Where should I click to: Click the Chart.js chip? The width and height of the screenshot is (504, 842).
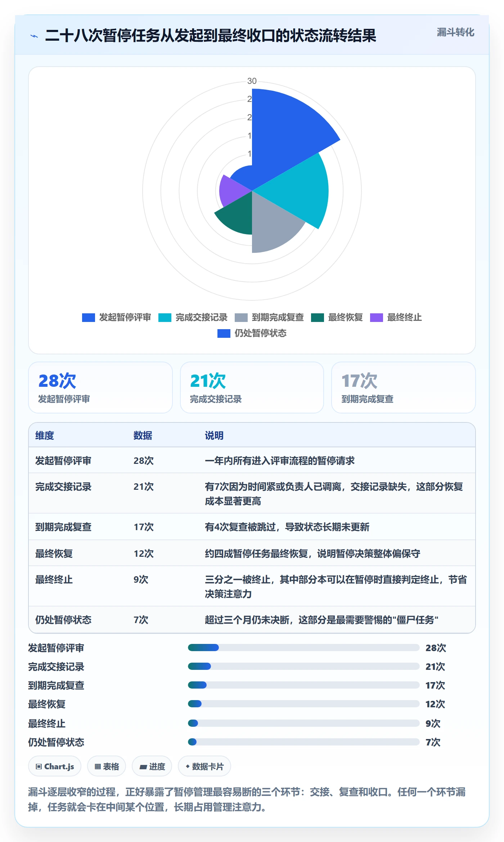(x=55, y=766)
